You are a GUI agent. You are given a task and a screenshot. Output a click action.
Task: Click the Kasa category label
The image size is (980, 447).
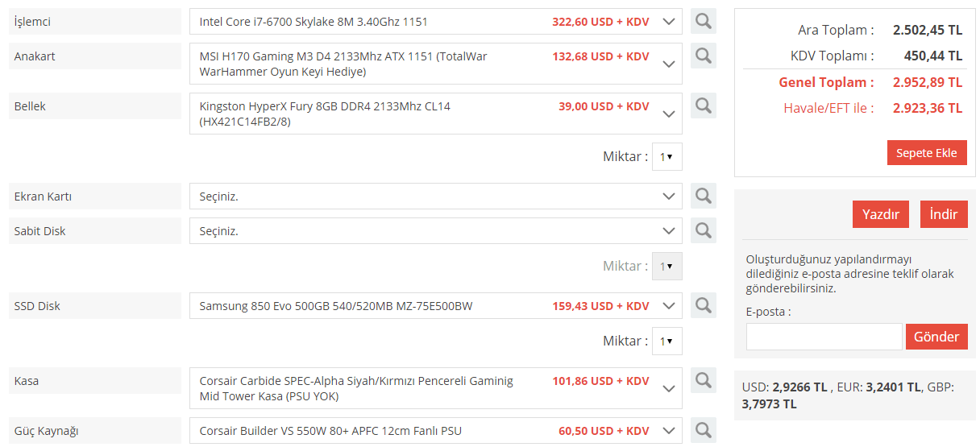click(95, 380)
